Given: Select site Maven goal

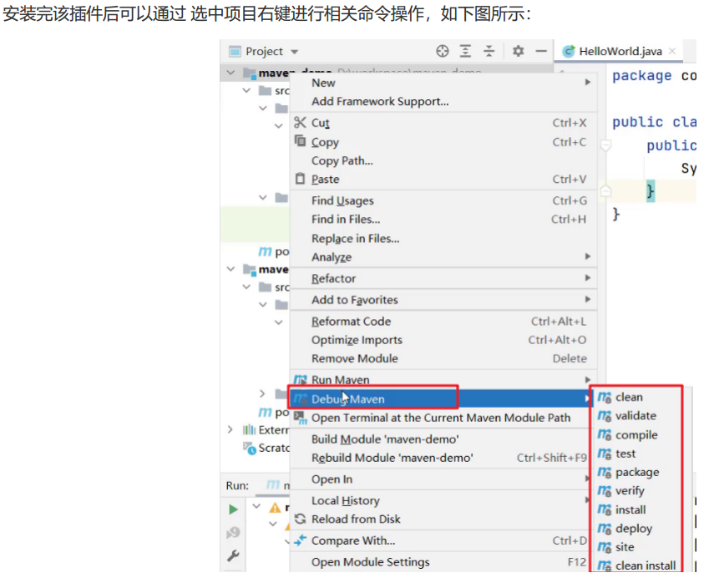Looking at the screenshot, I should pos(636,547).
